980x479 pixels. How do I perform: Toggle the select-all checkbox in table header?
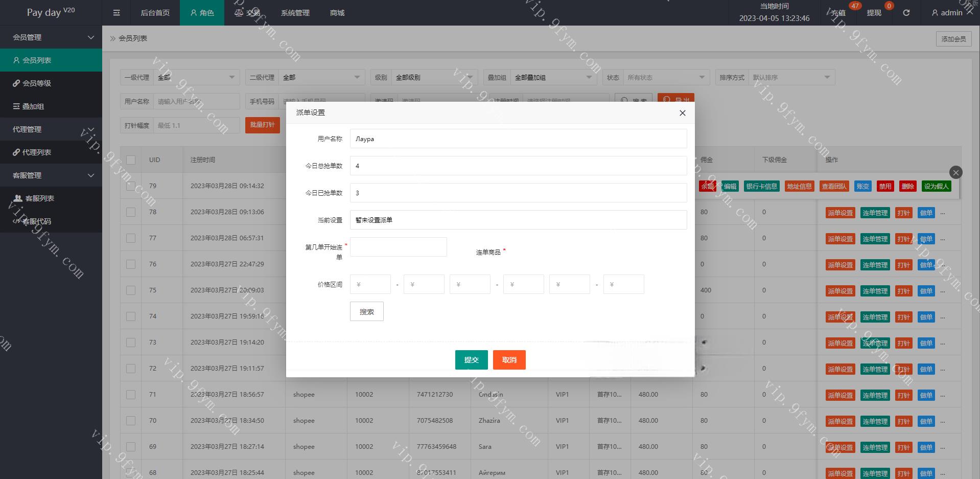click(131, 160)
